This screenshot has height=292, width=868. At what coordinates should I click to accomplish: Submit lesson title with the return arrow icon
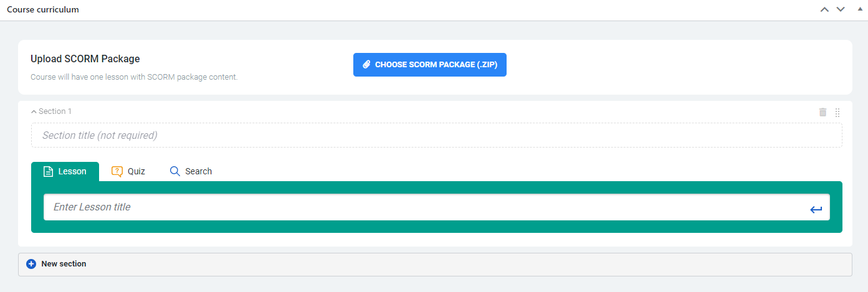pyautogui.click(x=816, y=210)
